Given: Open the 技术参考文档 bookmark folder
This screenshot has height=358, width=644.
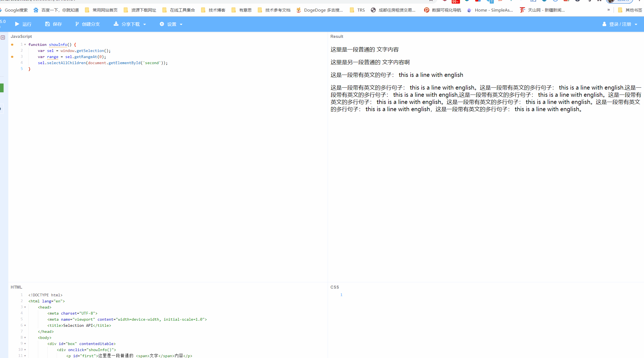Looking at the screenshot, I should [274, 10].
